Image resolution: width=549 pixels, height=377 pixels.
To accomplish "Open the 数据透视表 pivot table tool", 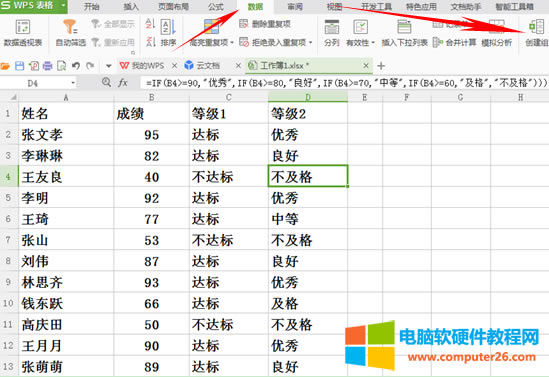I will coord(23,33).
